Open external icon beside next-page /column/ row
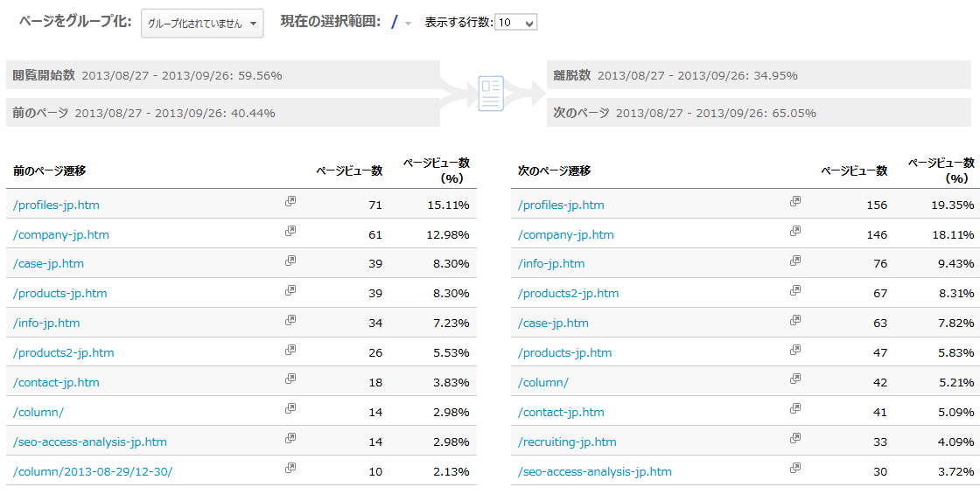The width and height of the screenshot is (980, 494). pos(794,379)
